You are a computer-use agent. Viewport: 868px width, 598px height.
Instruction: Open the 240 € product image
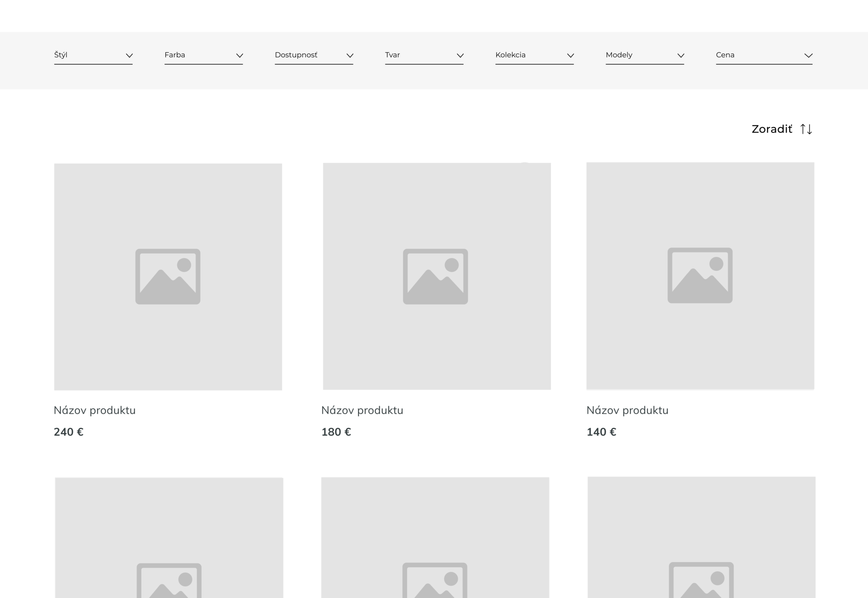tap(168, 277)
